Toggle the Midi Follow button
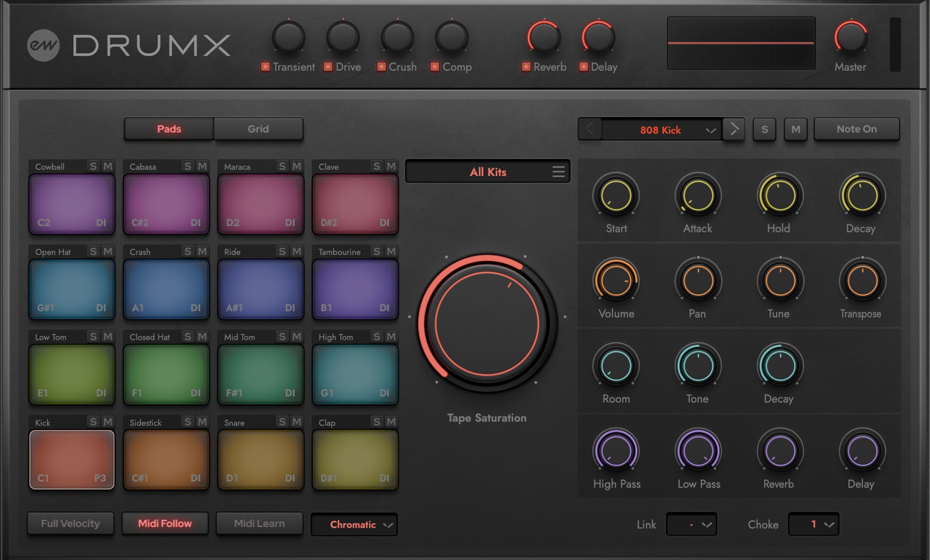Viewport: 930px width, 560px height. tap(165, 523)
